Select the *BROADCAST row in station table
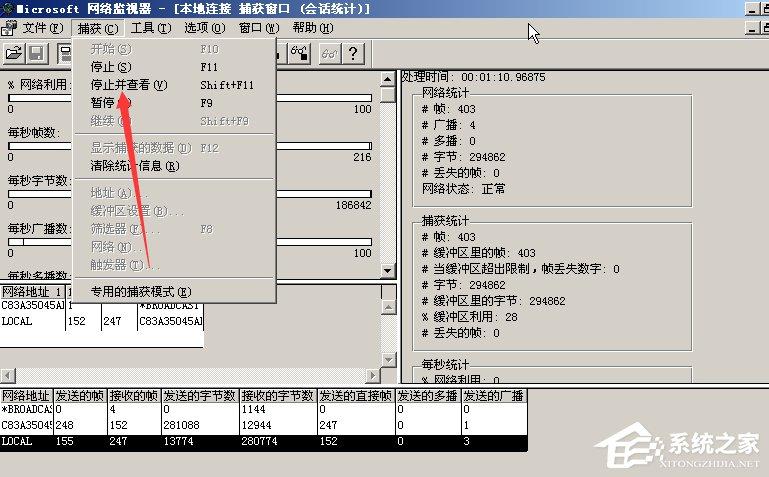This screenshot has width=769, height=477. point(264,409)
